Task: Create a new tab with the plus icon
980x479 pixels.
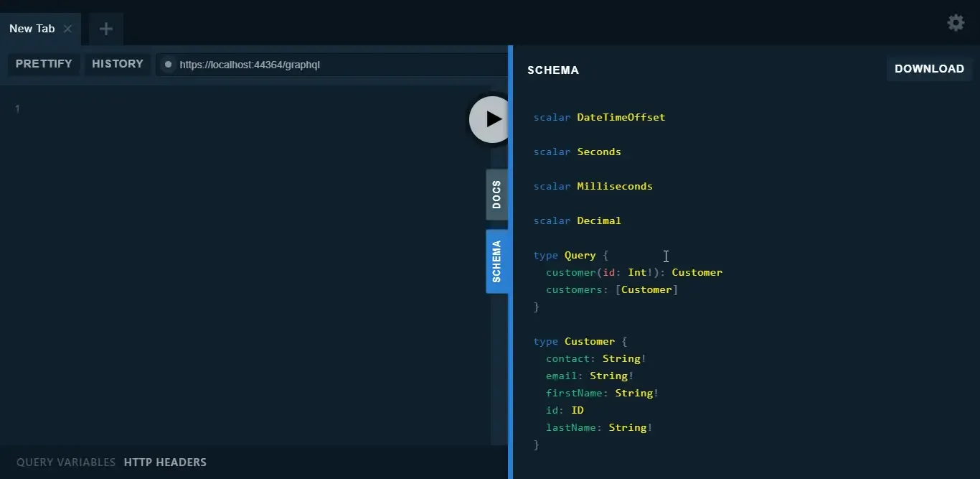Action: 106,29
